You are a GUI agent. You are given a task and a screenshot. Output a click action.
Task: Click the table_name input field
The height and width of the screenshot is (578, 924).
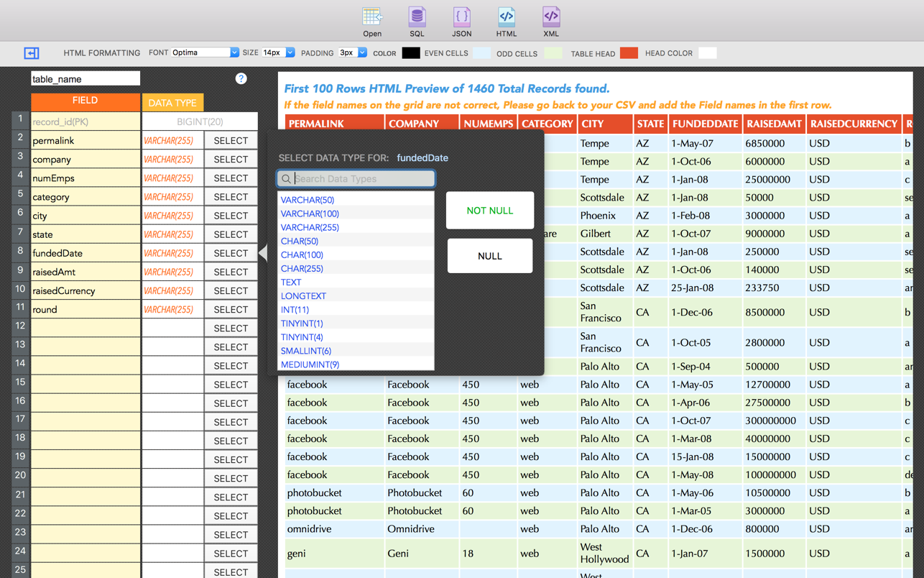click(86, 79)
